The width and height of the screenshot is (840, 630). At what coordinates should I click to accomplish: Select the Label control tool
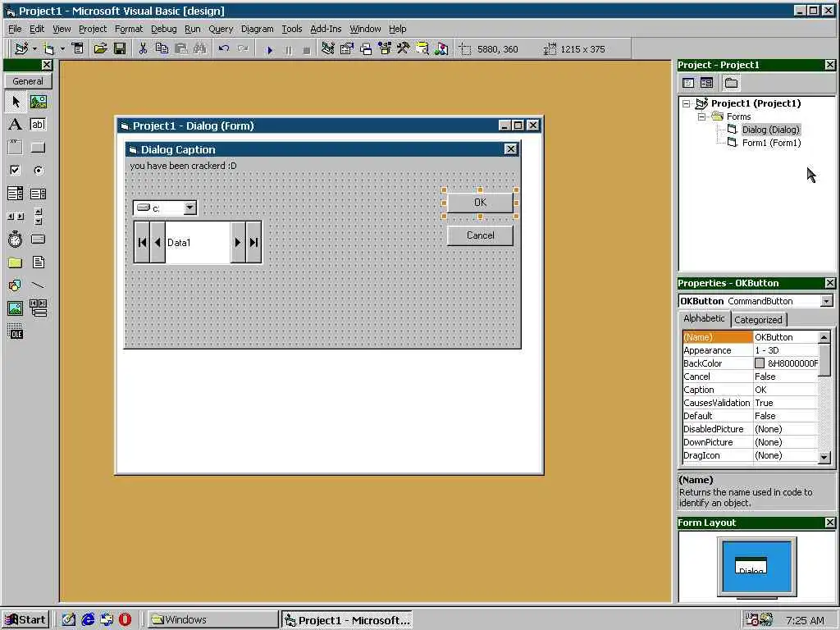16,125
